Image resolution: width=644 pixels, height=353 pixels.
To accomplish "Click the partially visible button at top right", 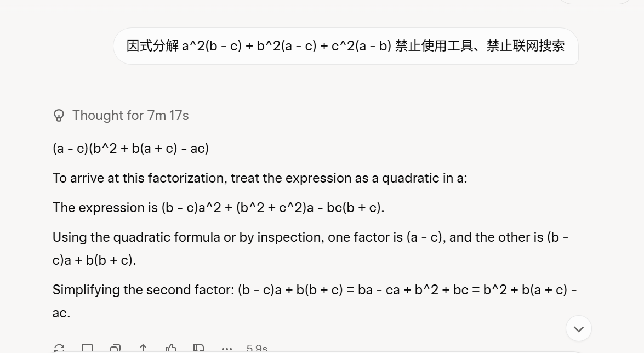I will 595,2.
